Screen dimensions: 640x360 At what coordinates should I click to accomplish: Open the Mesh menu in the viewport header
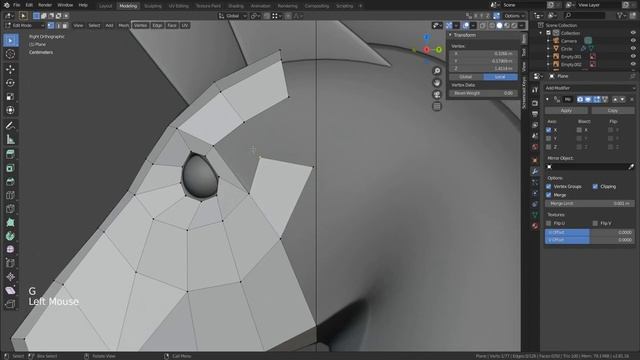click(123, 25)
